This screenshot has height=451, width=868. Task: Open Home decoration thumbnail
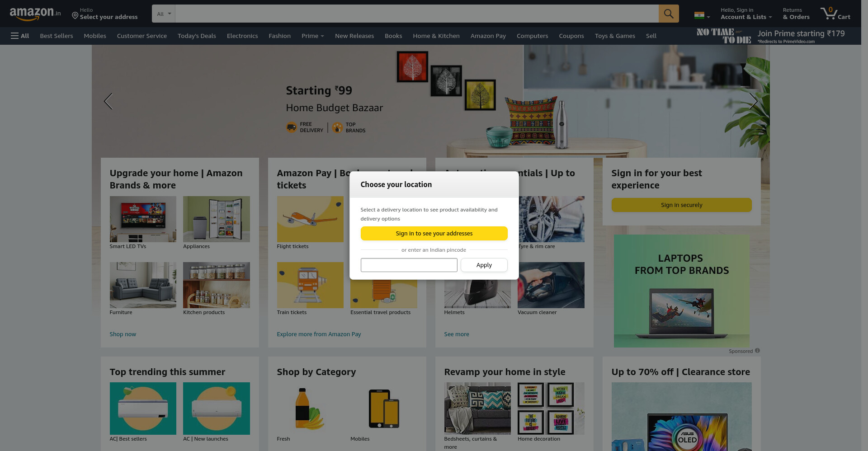(551, 409)
